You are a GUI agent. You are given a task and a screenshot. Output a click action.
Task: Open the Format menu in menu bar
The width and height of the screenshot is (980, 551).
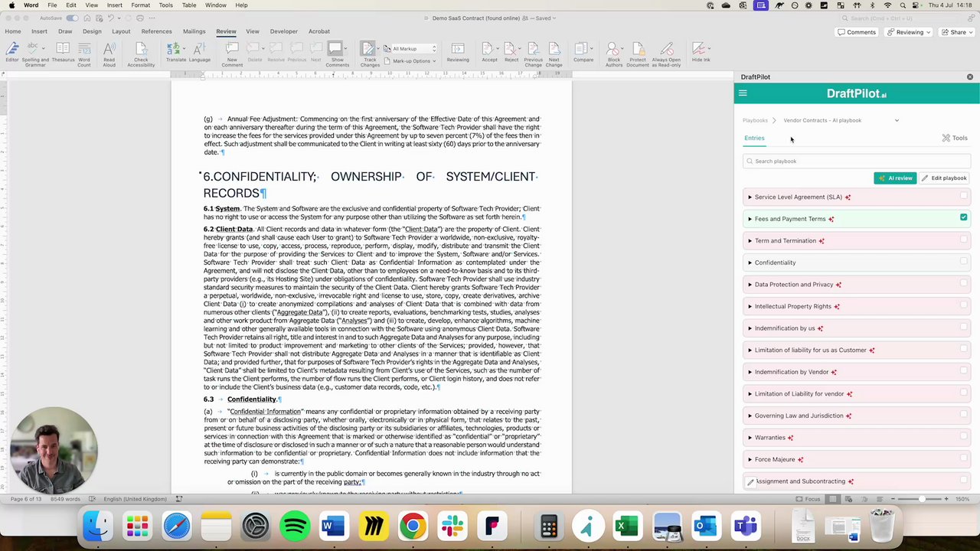(140, 5)
